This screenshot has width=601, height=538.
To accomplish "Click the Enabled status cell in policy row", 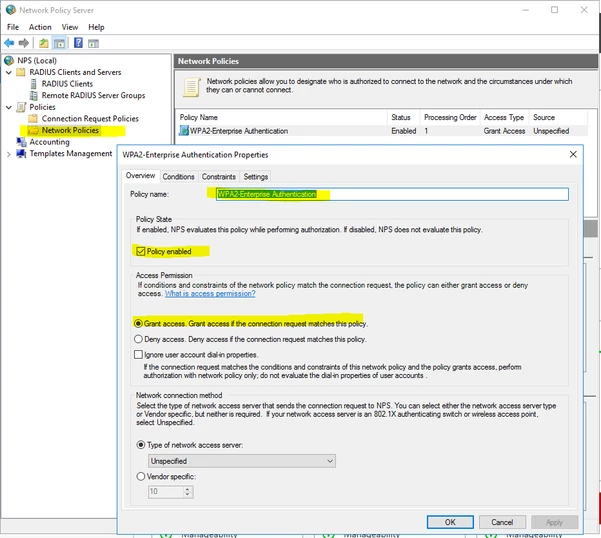I will point(404,131).
